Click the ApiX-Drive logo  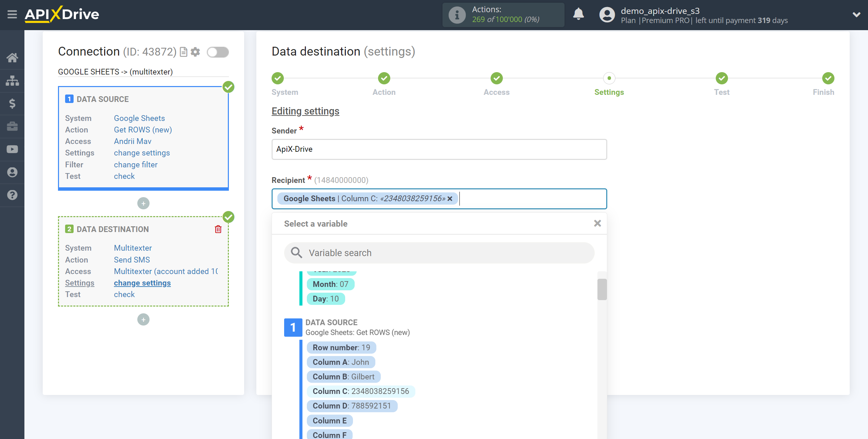point(62,14)
